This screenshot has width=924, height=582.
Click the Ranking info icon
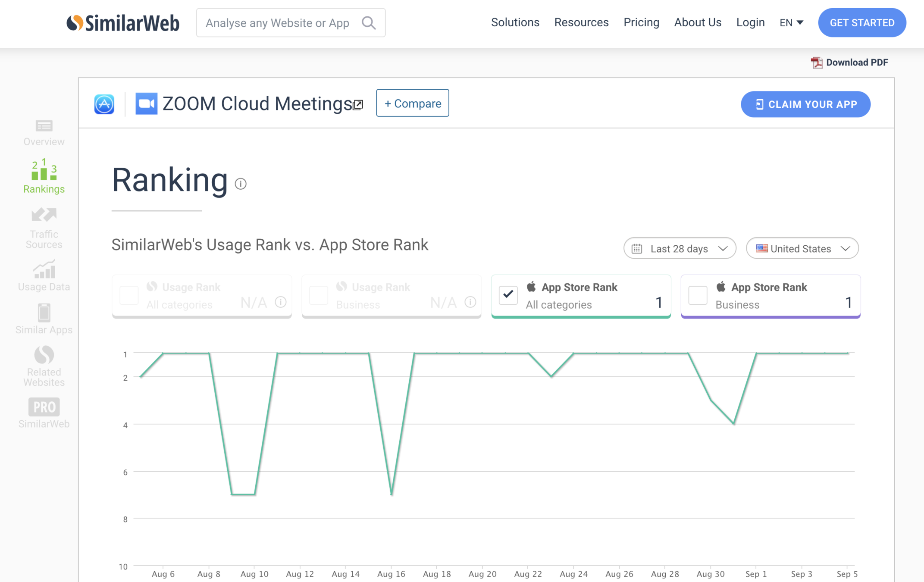(241, 184)
